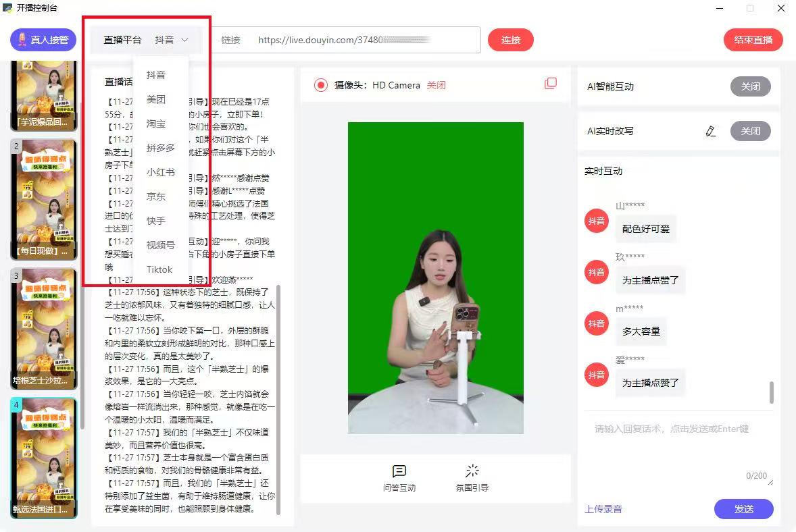Toggle AI实时改写 switch
The width and height of the screenshot is (796, 532).
click(750, 131)
